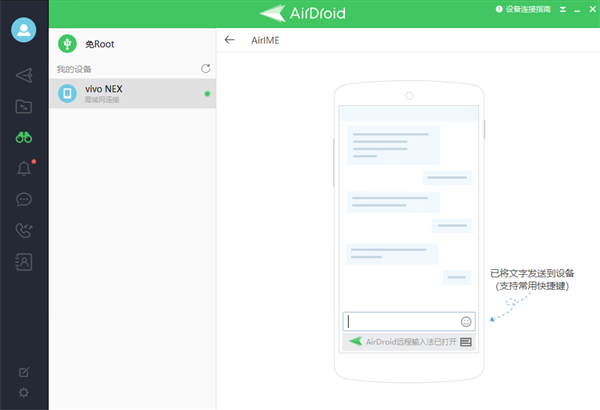
Task: Click the 免Root label
Action: tap(99, 44)
